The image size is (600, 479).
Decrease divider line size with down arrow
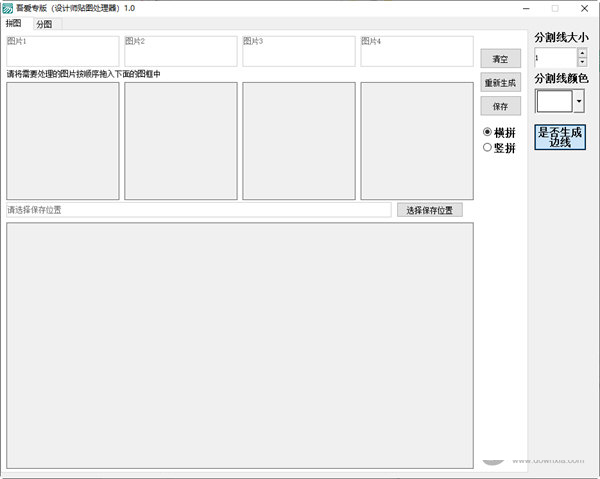coord(582,62)
